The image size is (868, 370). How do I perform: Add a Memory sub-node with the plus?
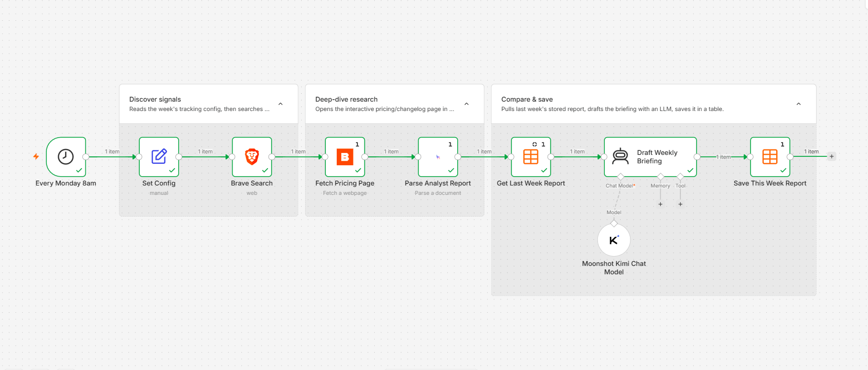(660, 204)
